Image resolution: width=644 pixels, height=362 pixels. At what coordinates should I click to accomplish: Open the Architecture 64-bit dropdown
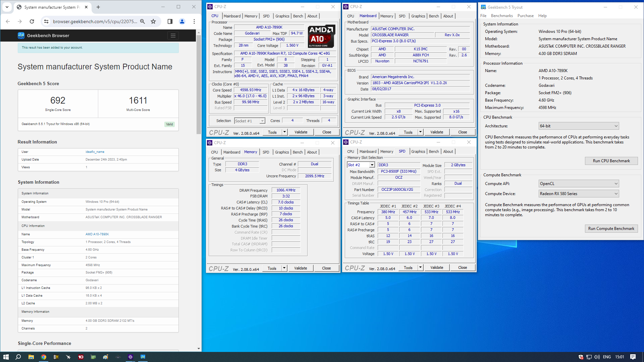pos(579,126)
